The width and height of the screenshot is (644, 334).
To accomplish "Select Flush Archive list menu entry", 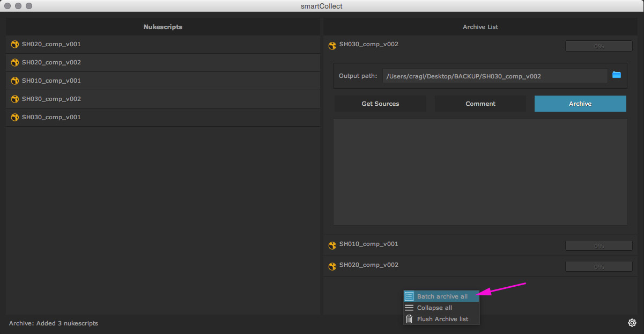I will 442,319.
